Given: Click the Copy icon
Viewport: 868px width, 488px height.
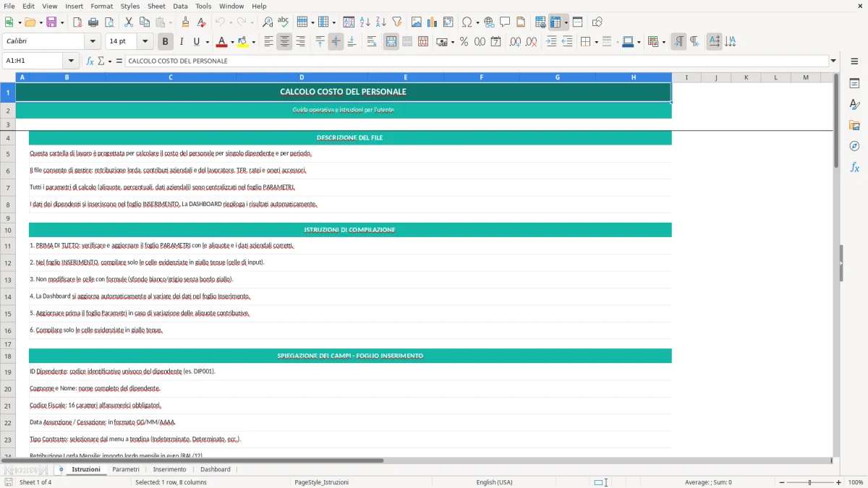Looking at the screenshot, I should coord(145,22).
